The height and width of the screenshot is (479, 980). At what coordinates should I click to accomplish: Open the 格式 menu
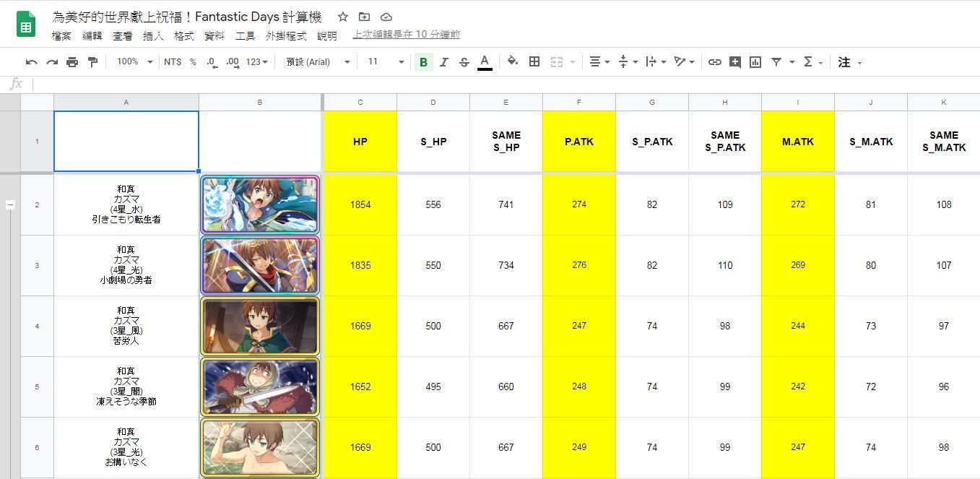click(184, 35)
